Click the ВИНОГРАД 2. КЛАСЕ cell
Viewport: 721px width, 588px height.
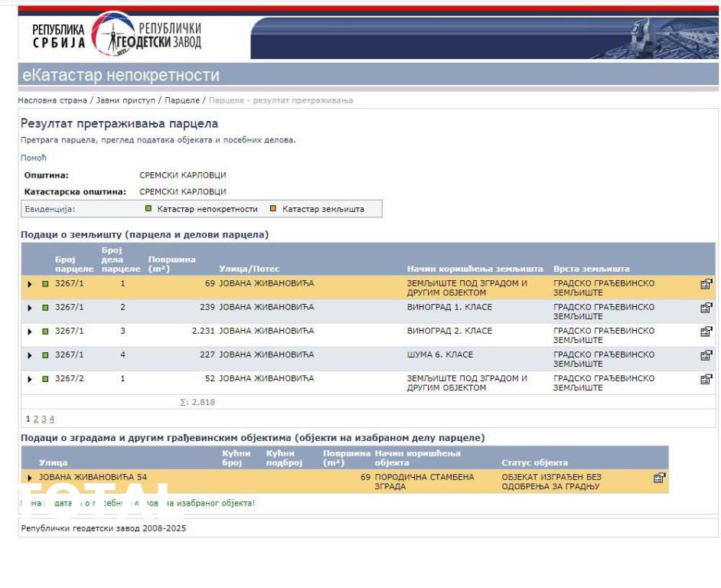tap(449, 332)
